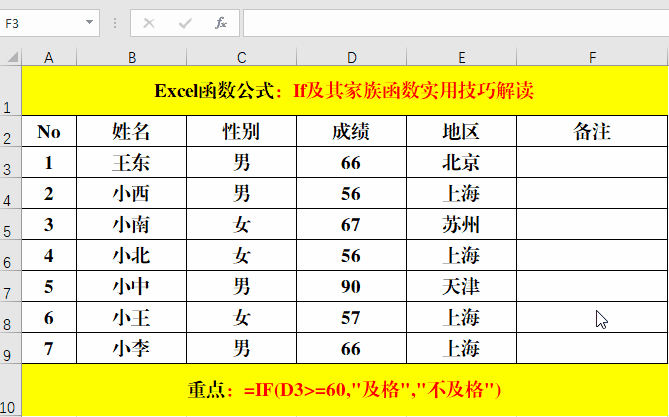The height and width of the screenshot is (417, 669).
Task: Click the score cell showing 57
Action: coord(352,317)
